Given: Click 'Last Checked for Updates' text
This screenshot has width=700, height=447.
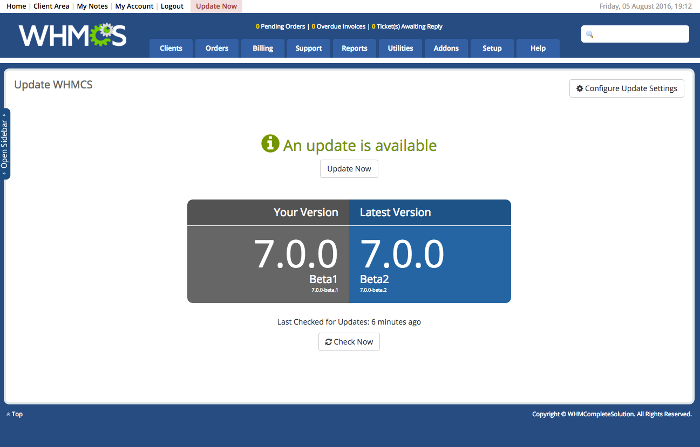Looking at the screenshot, I should pos(349,322).
